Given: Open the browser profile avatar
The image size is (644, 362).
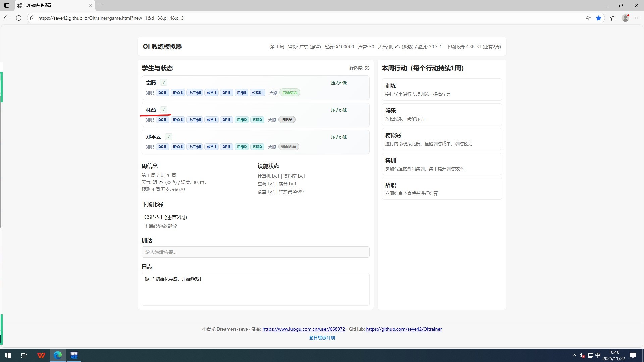Looking at the screenshot, I should 625,18.
